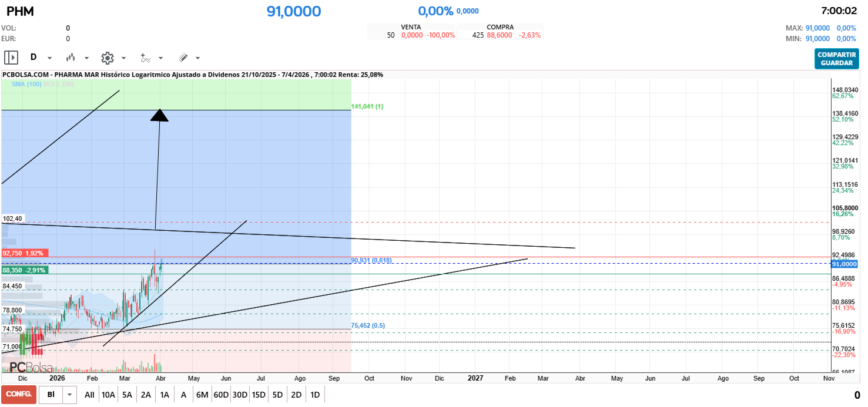This screenshot has height=407, width=868.
Task: Click the COMPARTIR GUARDAR button
Action: (836, 59)
